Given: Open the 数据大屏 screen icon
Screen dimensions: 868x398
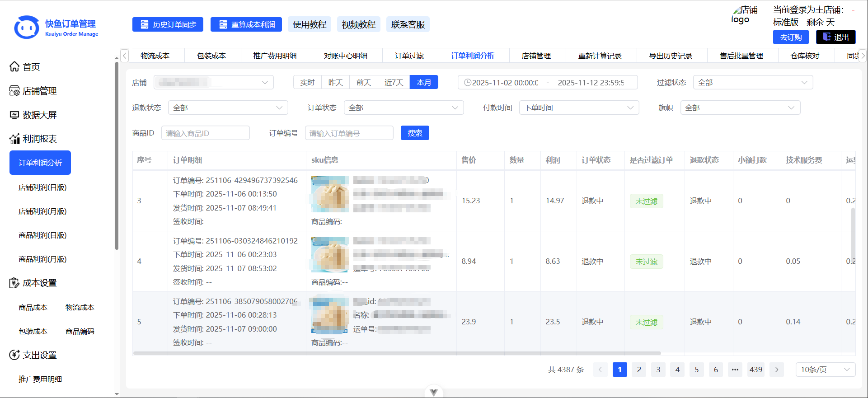Looking at the screenshot, I should pos(14,115).
